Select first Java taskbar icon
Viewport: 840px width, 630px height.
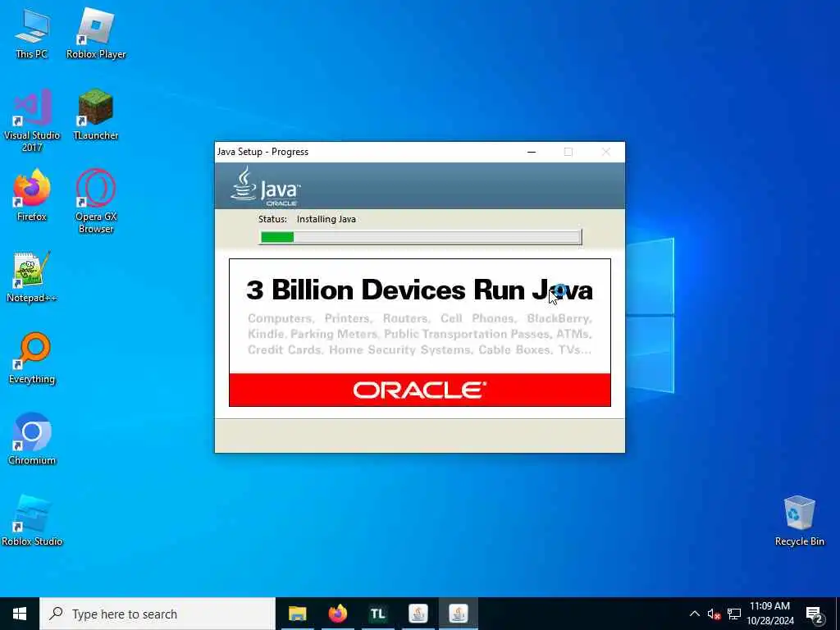coord(418,614)
